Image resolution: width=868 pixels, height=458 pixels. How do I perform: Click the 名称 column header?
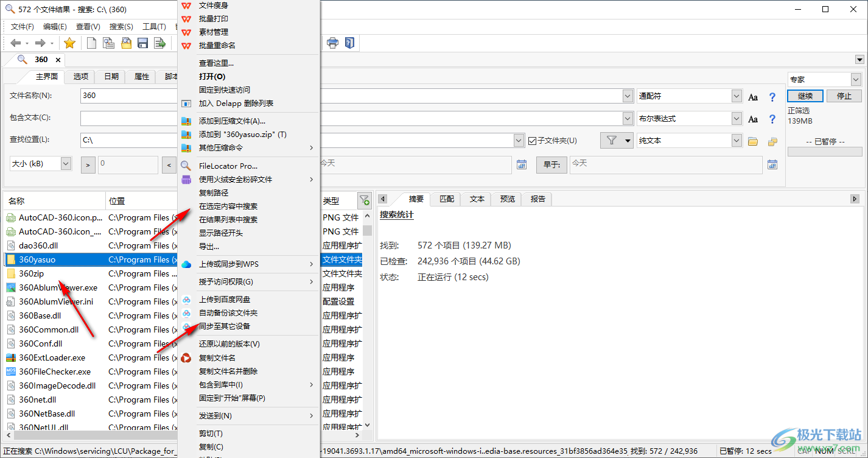pos(55,200)
